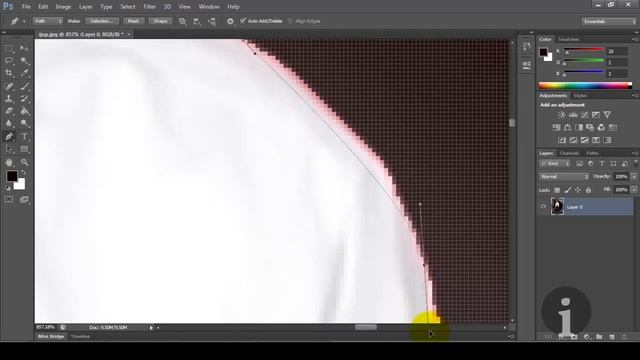The height and width of the screenshot is (360, 640).
Task: Open Opacity slider dropdown arrow
Action: [x=634, y=177]
